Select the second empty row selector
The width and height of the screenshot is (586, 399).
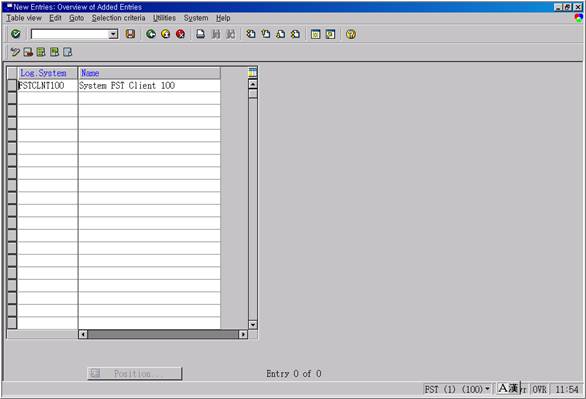click(x=12, y=111)
